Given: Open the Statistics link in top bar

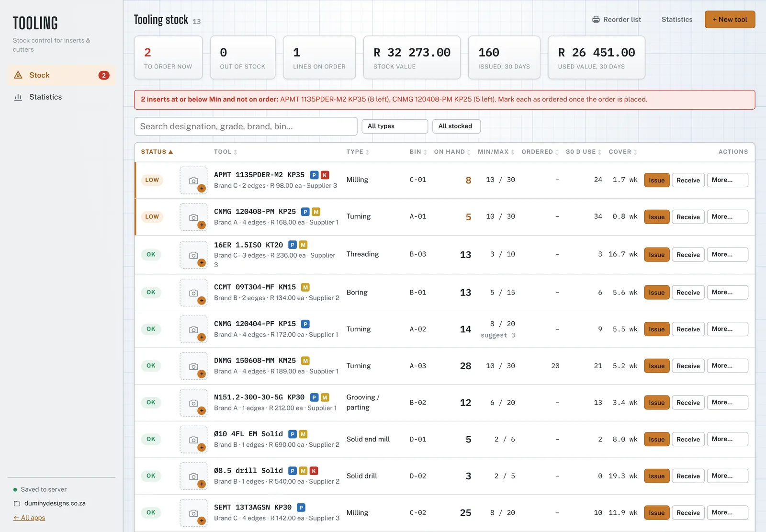Looking at the screenshot, I should tap(677, 20).
